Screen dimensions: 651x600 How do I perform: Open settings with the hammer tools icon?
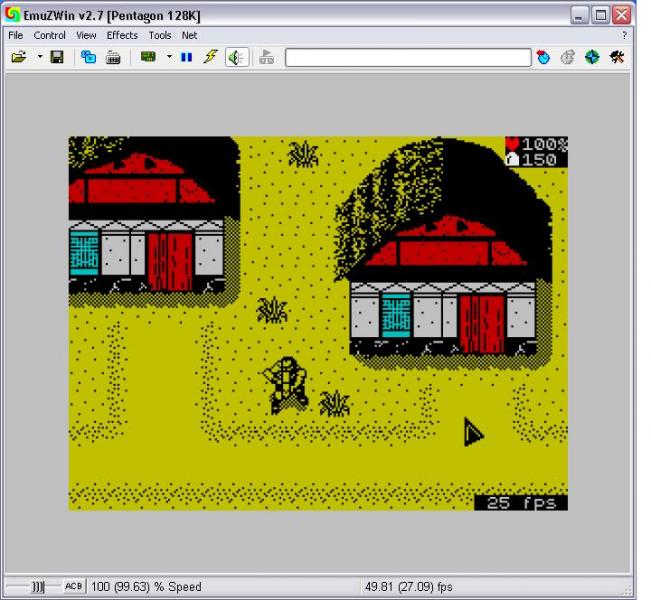618,58
